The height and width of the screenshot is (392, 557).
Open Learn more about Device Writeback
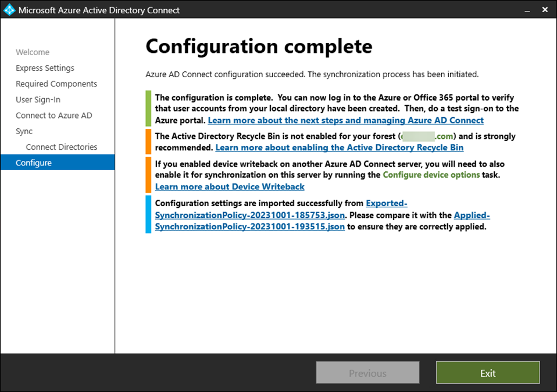(229, 186)
